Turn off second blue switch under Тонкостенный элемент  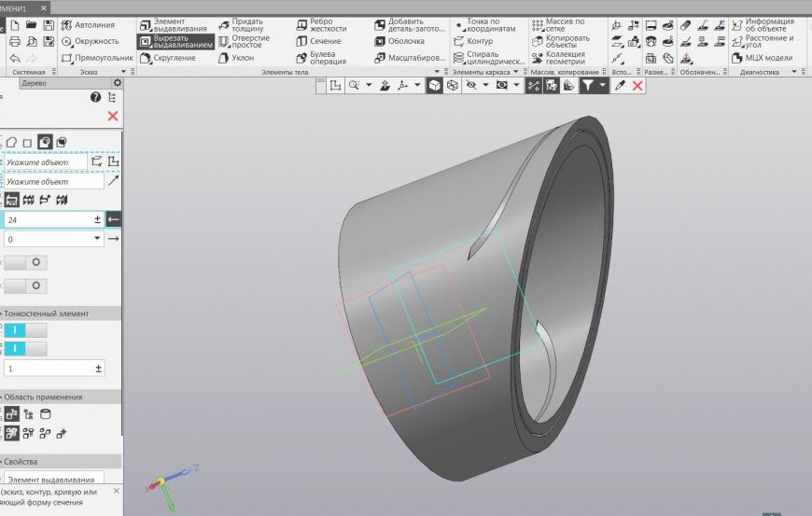tap(25, 348)
